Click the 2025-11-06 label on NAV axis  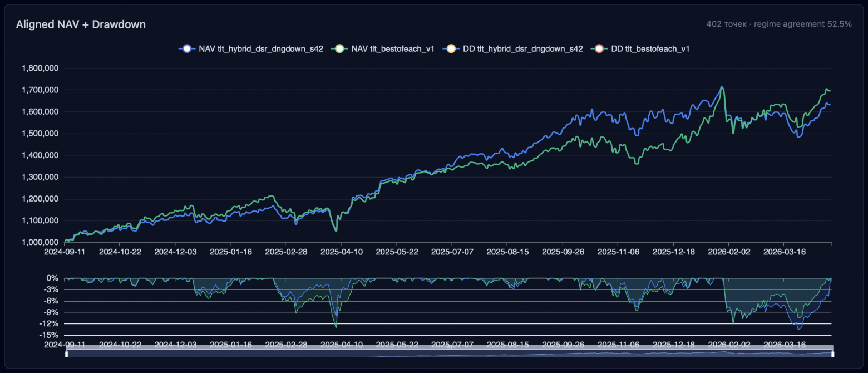point(618,252)
